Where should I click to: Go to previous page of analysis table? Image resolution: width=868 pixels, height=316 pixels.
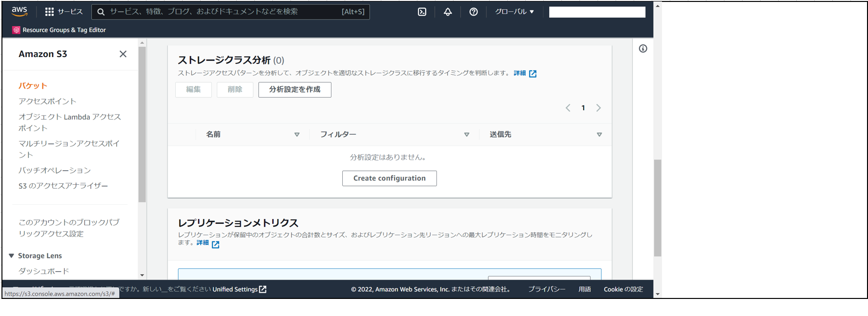pyautogui.click(x=568, y=108)
